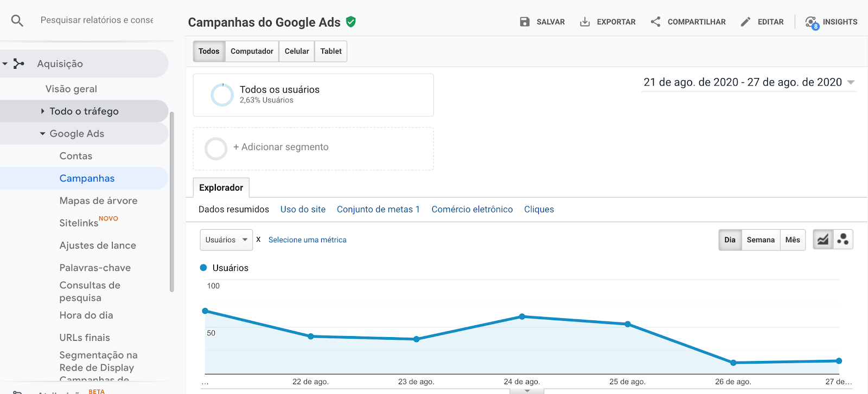Click the SALVAR button label

(x=551, y=22)
